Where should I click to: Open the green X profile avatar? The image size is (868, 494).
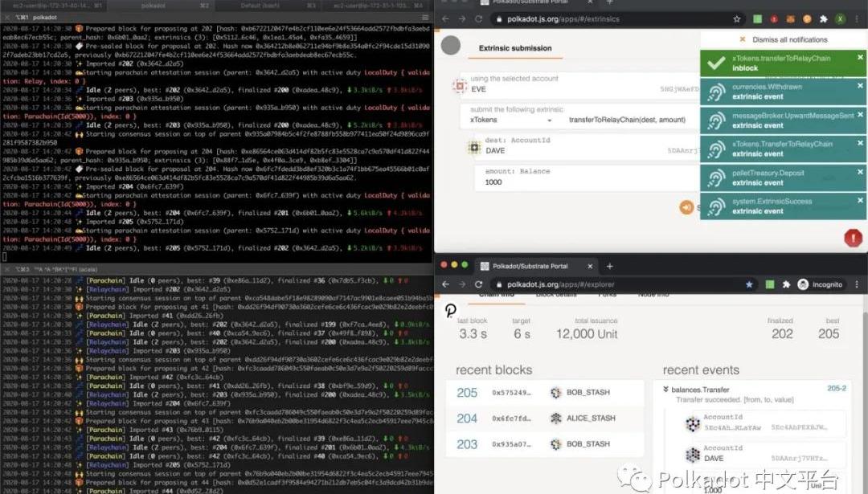point(841,18)
